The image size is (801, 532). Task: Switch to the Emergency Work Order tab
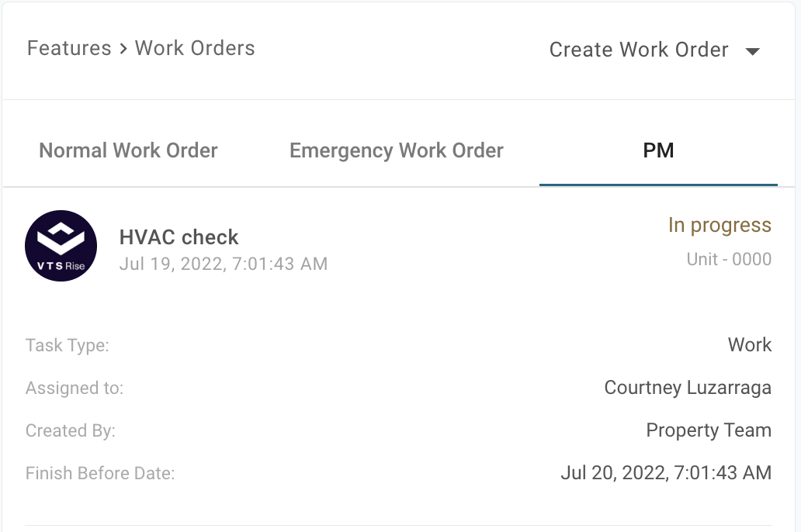pos(397,150)
